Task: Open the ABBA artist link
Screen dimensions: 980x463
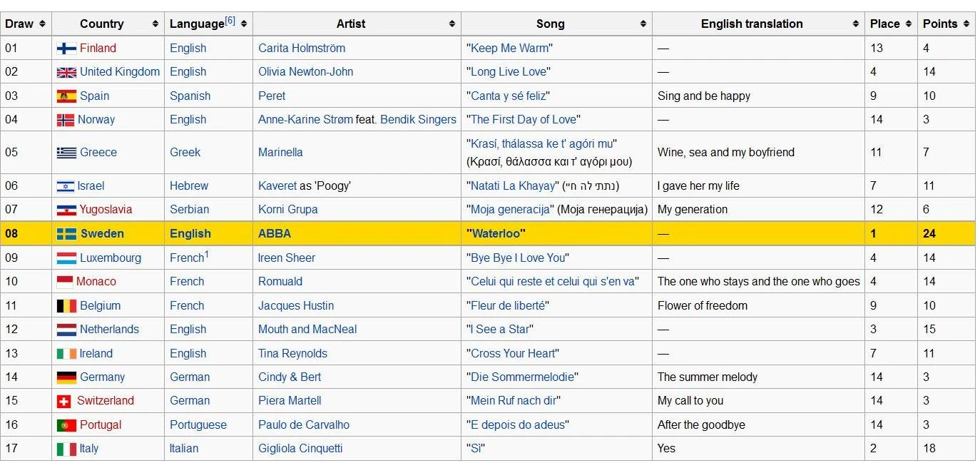Action: click(275, 234)
